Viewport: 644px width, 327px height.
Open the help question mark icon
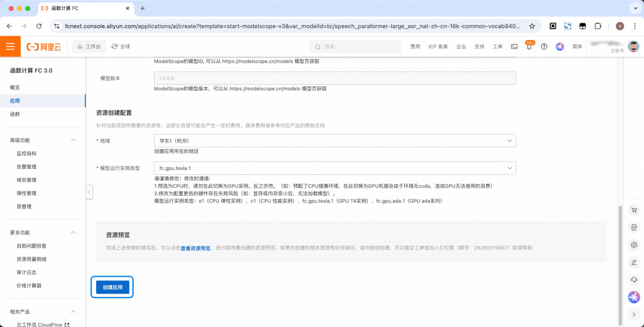(544, 47)
